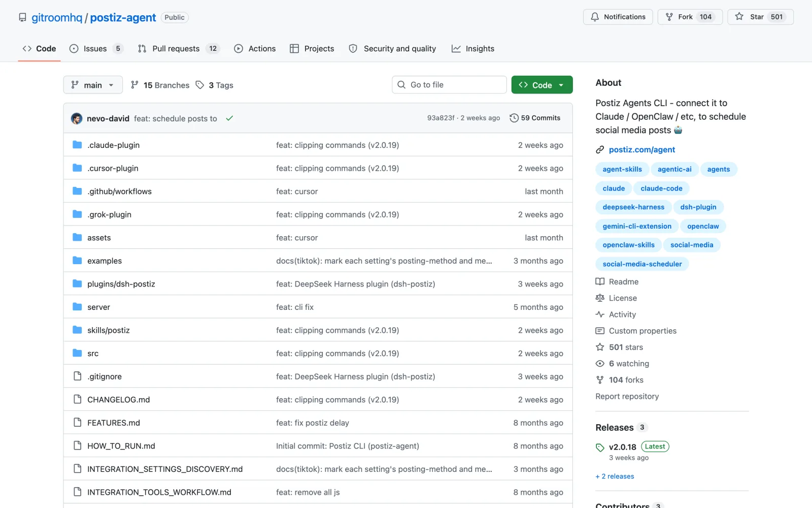Open the .github/workflows folder
Viewport: 812px width, 508px height.
[119, 192]
